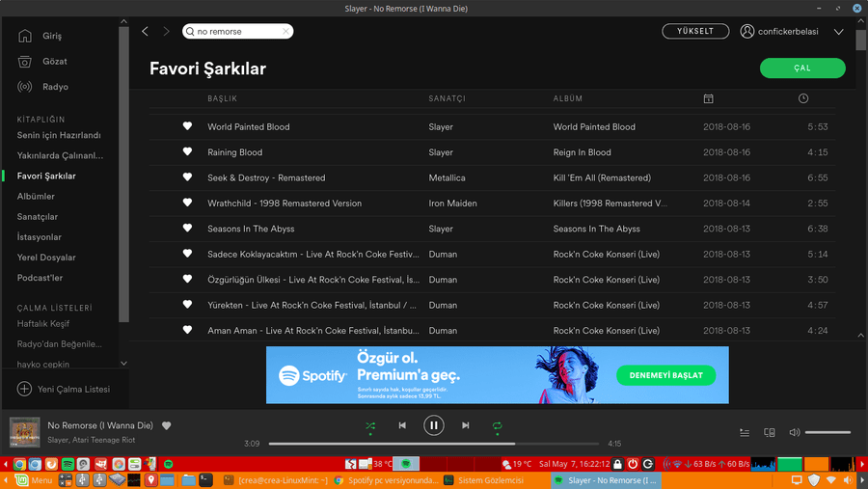Open the Mint Menu button
868x489 pixels.
click(33, 480)
